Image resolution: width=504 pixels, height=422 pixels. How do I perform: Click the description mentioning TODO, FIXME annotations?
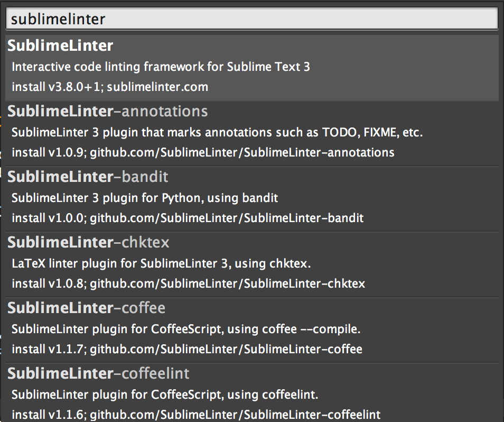217,132
